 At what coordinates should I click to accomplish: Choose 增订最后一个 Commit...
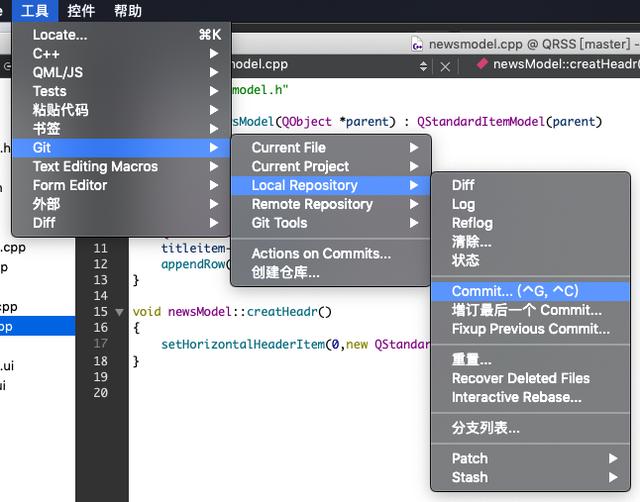[x=531, y=310]
